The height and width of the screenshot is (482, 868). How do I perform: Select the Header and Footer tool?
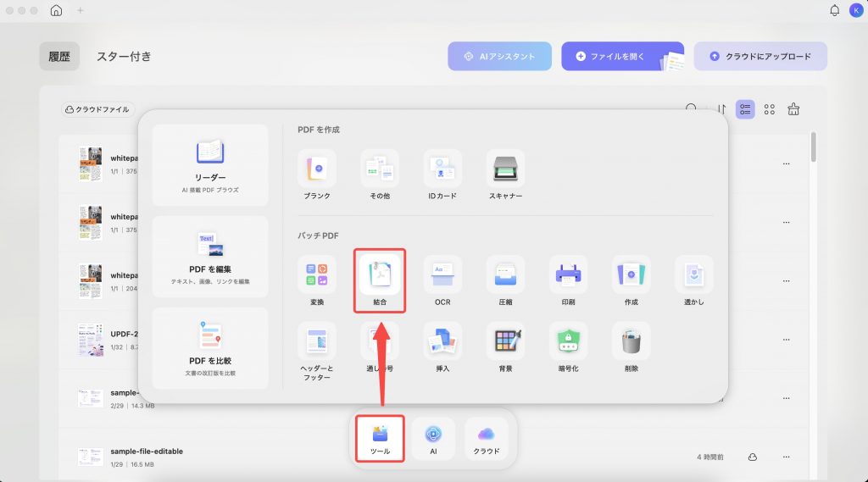[317, 341]
